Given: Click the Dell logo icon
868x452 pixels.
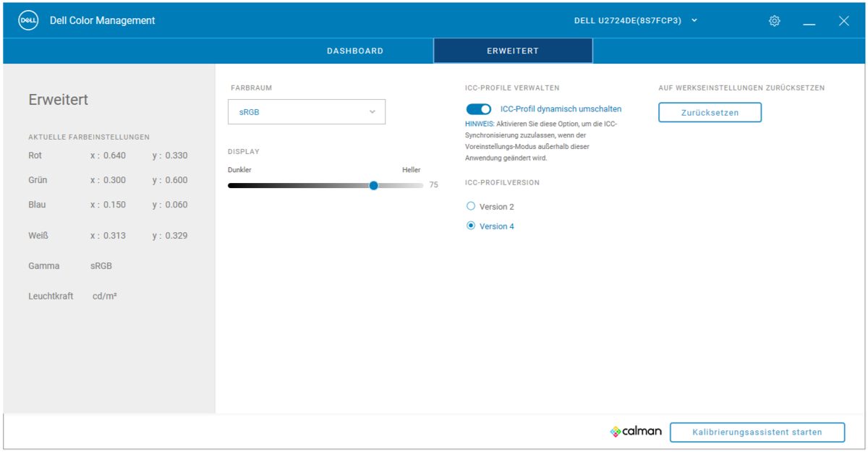Looking at the screenshot, I should [27, 21].
